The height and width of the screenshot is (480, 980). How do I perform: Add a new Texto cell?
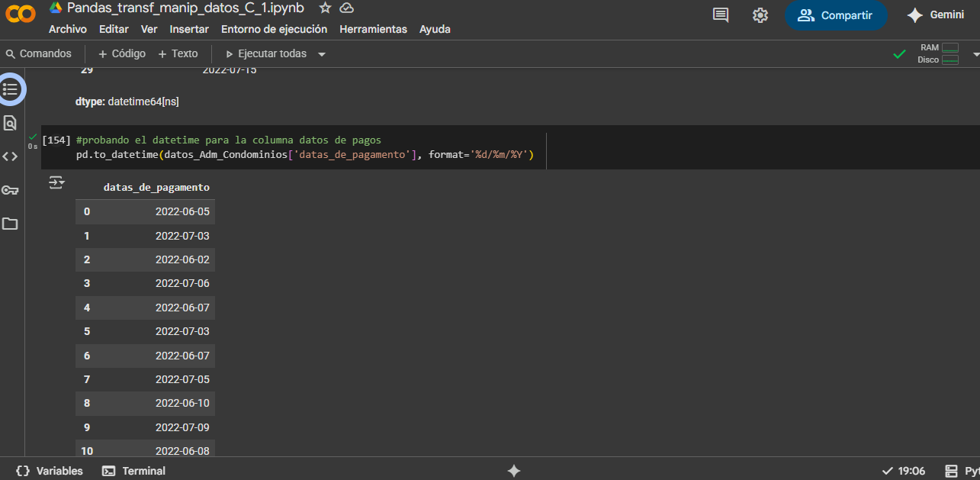178,53
